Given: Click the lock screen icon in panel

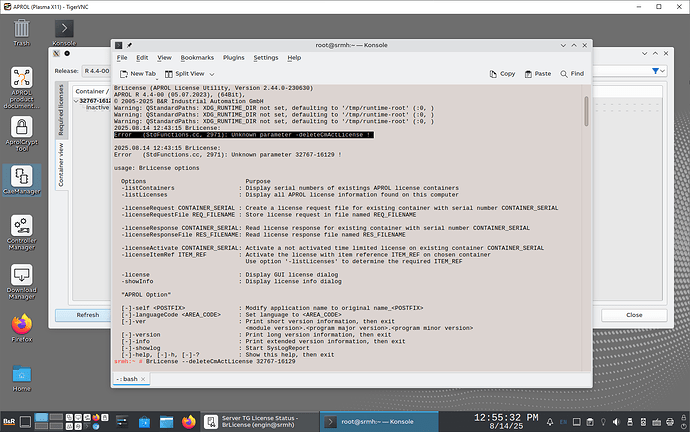Looking at the screenshot, I should 683,417.
